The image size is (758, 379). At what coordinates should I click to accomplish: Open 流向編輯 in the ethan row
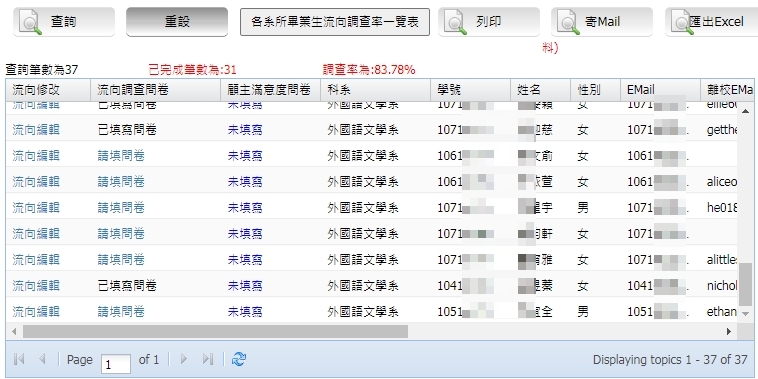point(36,312)
